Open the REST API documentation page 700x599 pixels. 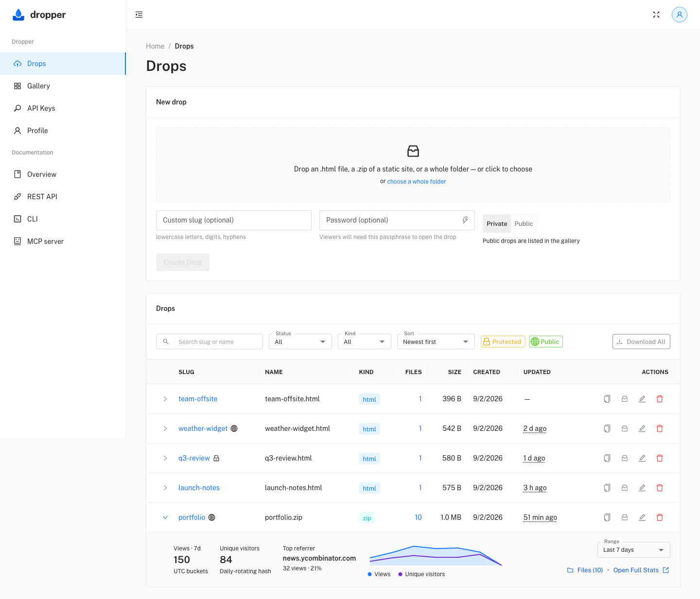point(63,197)
